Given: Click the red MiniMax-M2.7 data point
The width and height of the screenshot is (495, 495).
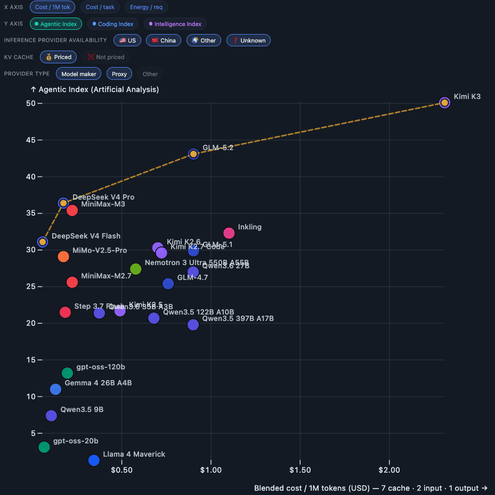Looking at the screenshot, I should point(72,282).
